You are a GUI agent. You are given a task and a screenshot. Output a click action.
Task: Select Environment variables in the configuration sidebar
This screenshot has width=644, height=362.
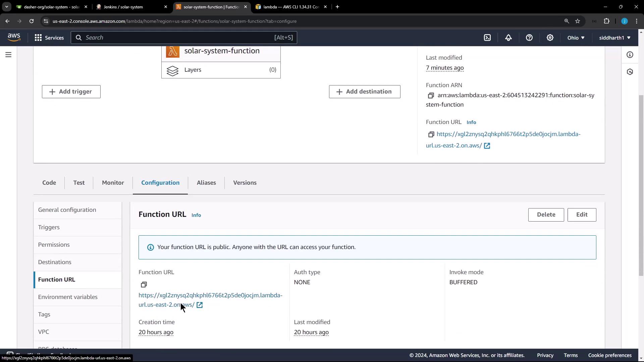point(68,297)
